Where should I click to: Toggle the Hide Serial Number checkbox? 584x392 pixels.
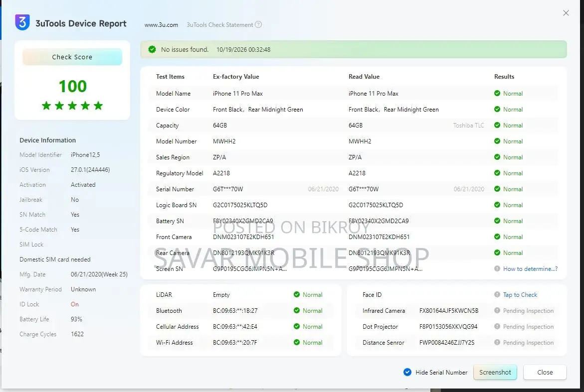(407, 372)
